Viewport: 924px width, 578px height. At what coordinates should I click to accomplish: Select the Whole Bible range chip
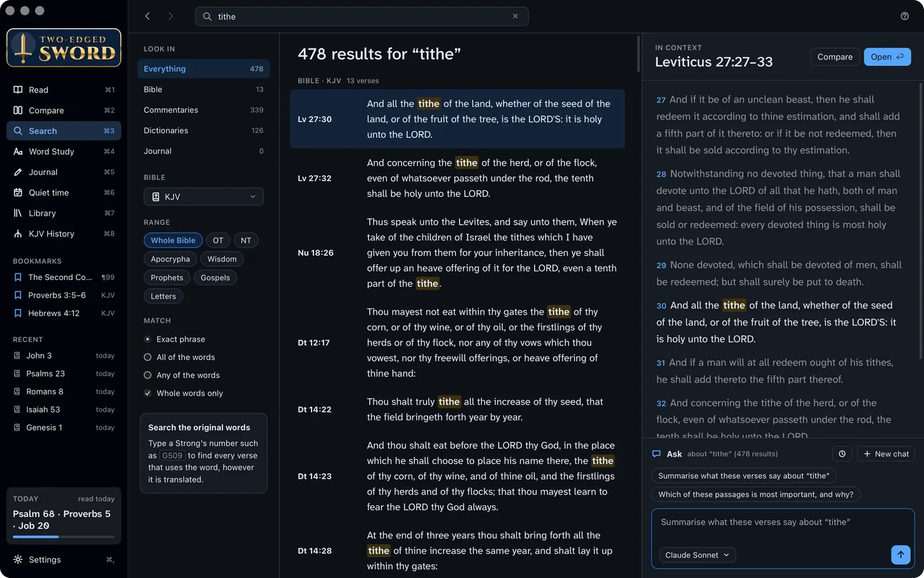[x=173, y=240]
